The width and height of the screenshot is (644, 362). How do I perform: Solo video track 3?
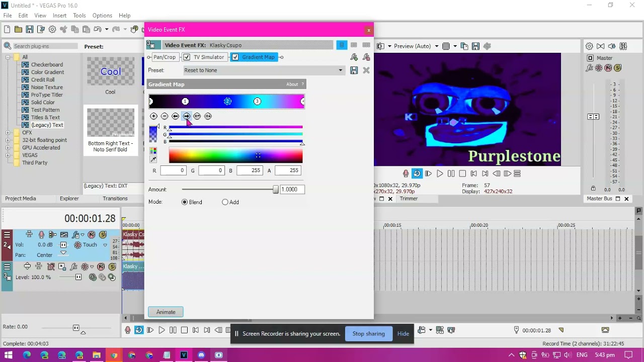click(111, 267)
